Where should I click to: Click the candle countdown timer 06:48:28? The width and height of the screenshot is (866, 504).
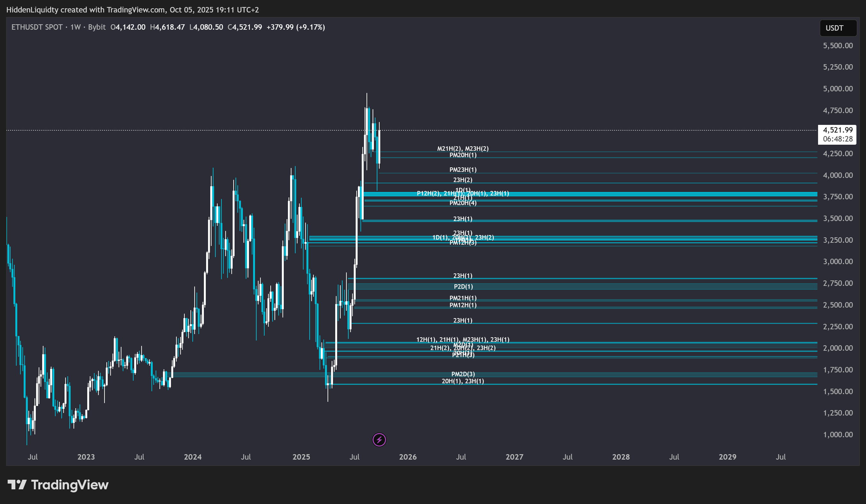[838, 139]
